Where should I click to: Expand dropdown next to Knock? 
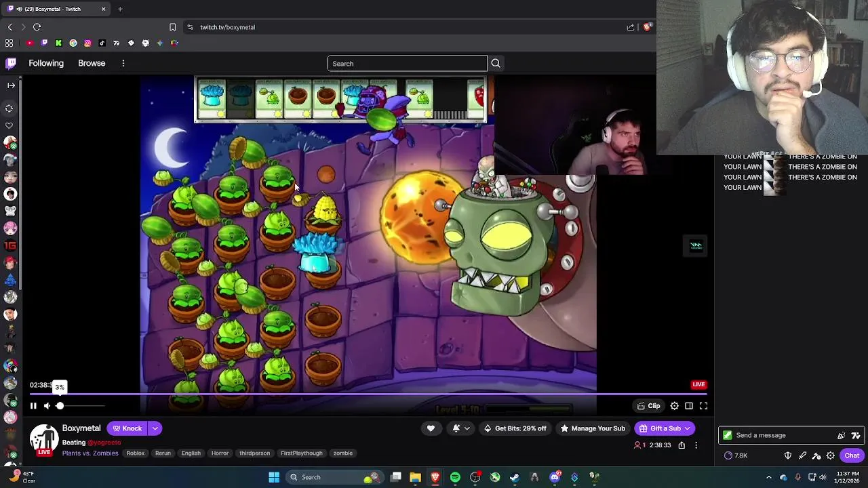tap(155, 428)
